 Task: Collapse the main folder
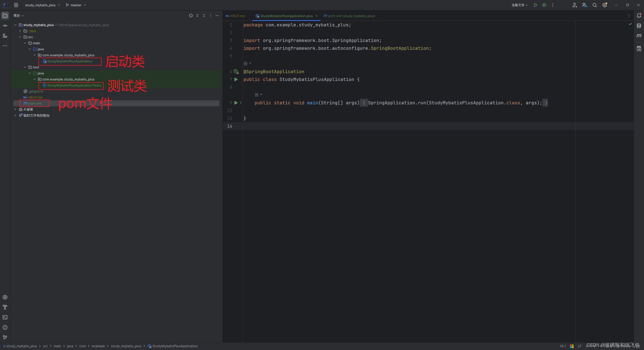(25, 43)
